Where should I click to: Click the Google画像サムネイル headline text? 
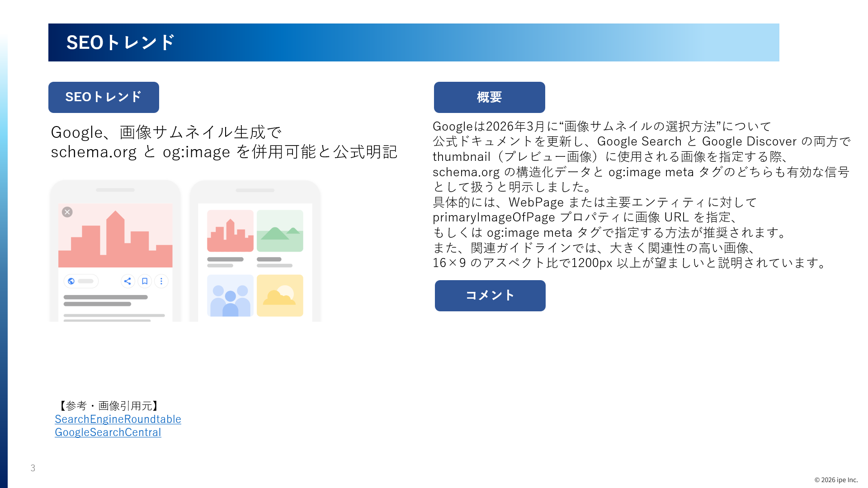[x=224, y=142]
